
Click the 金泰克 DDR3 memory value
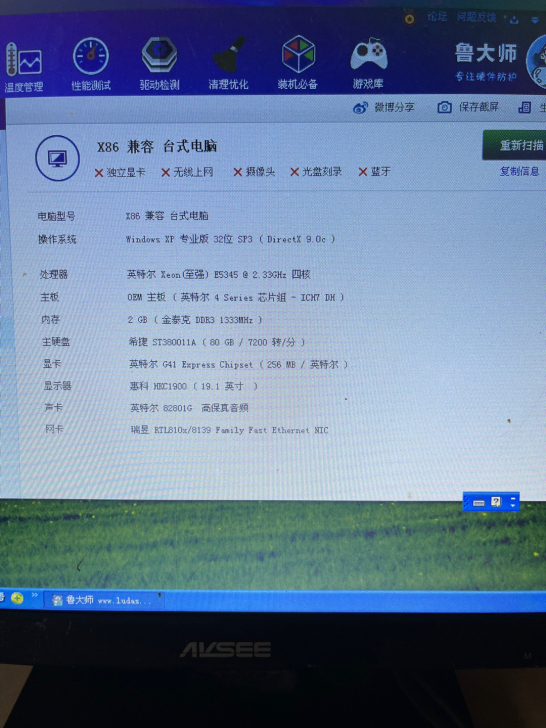click(x=195, y=320)
